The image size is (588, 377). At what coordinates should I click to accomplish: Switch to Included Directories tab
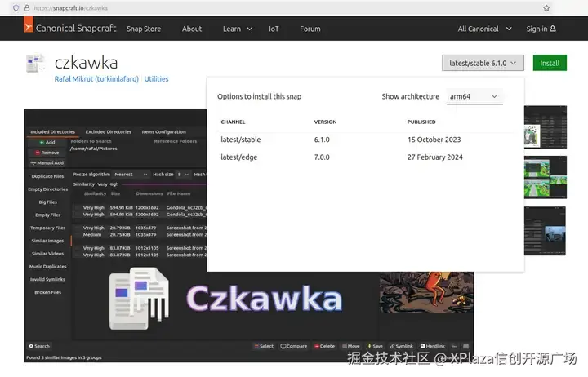[52, 132]
